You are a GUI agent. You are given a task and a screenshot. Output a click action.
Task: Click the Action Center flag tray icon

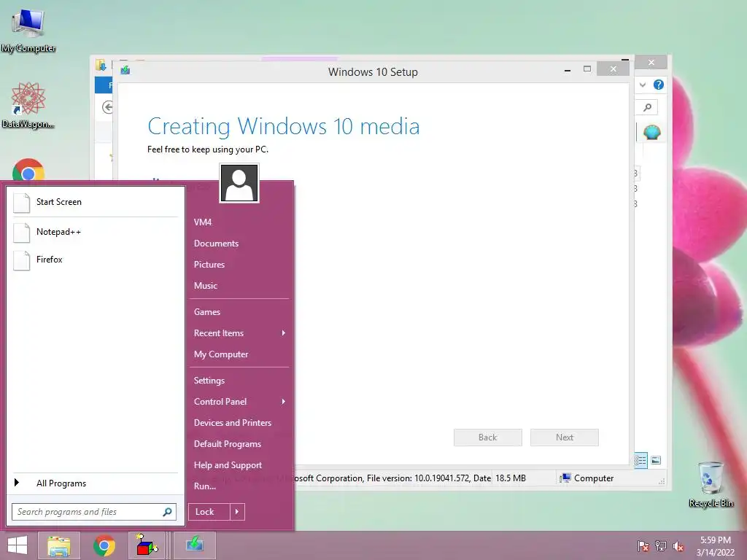tap(643, 546)
